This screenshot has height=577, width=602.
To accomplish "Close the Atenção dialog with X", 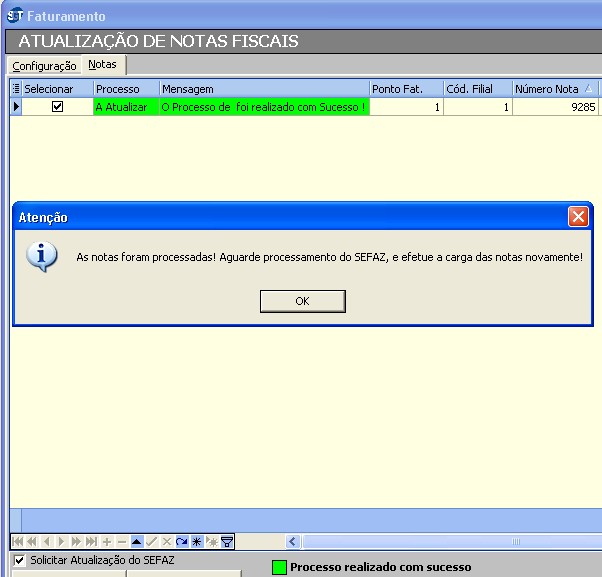I will coord(578,217).
